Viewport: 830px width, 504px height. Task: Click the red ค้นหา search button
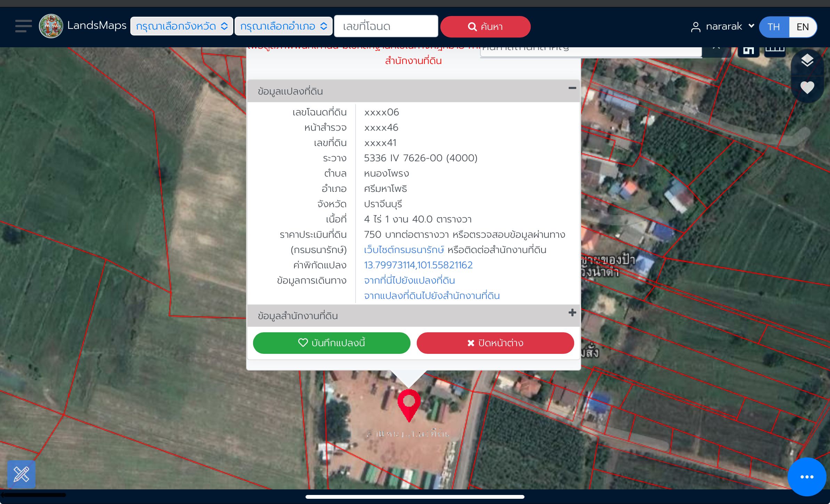[x=485, y=26]
